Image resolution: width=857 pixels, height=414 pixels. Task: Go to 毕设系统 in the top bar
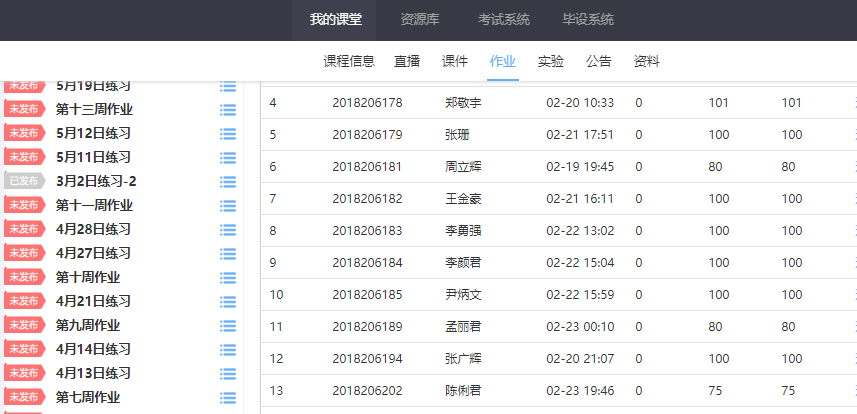click(x=588, y=19)
